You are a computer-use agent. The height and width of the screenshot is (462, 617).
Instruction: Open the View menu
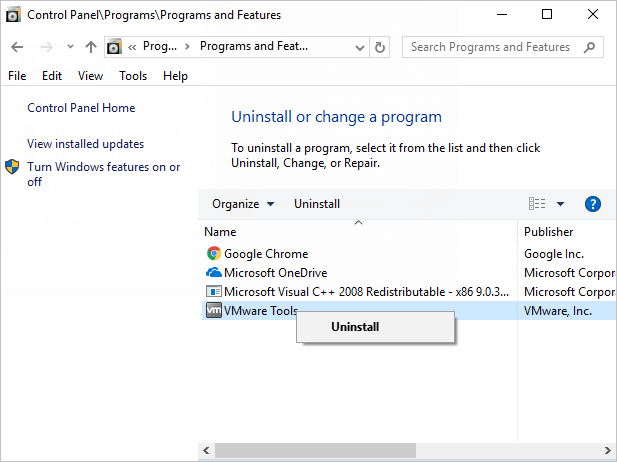(x=90, y=76)
